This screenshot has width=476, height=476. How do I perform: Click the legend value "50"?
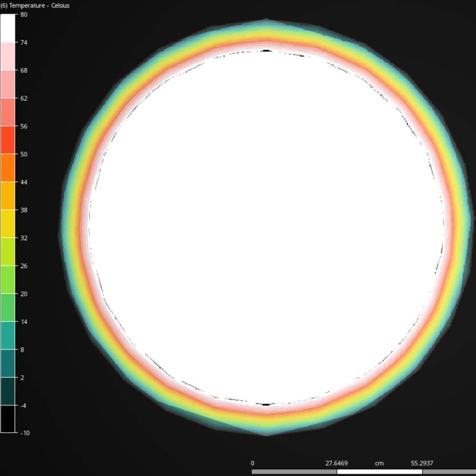click(x=24, y=154)
